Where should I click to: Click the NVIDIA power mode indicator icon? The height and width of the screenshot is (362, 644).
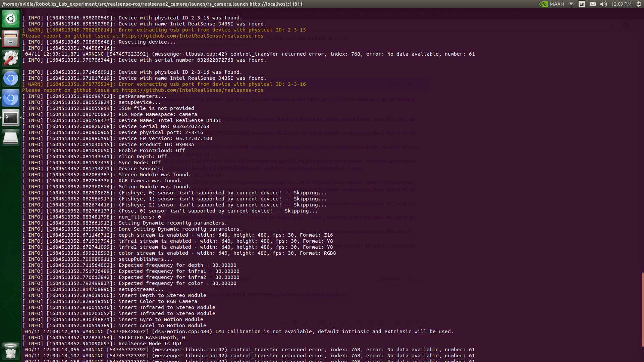tap(543, 4)
